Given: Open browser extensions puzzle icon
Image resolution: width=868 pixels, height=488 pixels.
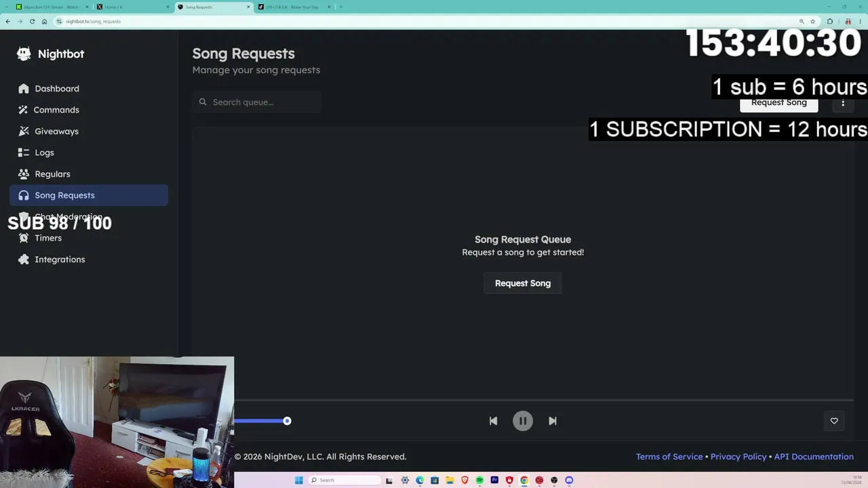Looking at the screenshot, I should 830,21.
